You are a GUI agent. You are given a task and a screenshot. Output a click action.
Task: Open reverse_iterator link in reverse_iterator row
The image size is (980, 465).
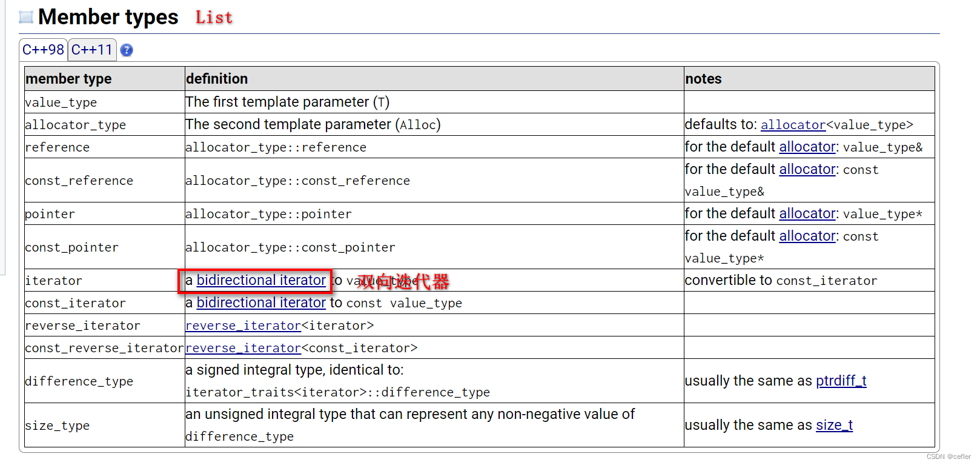coord(243,326)
